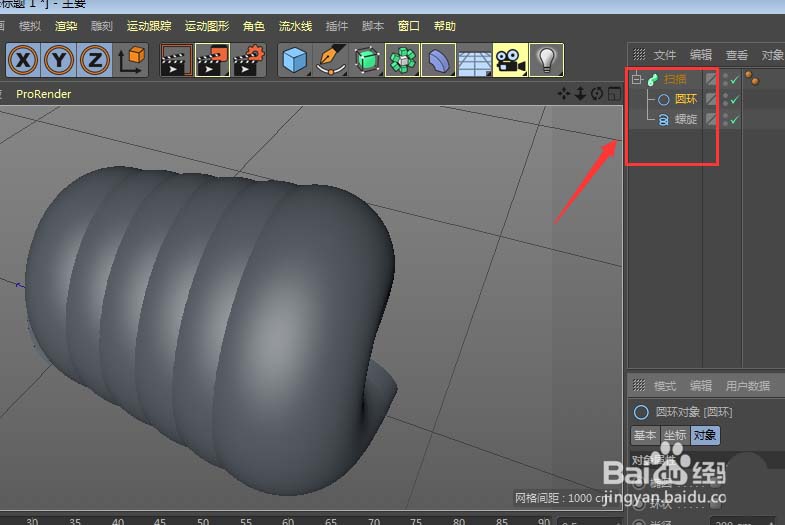Toggle the Y axis lock
785x525 pixels.
(59, 61)
